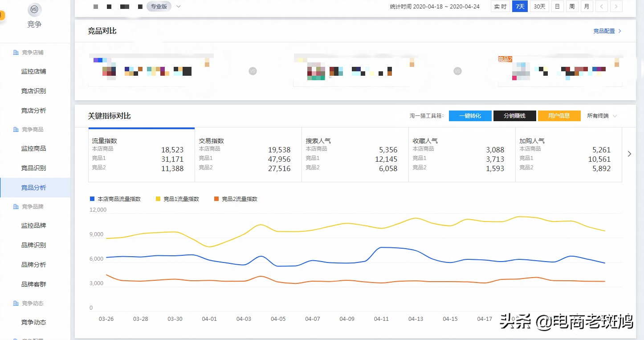Select the 7天 time range
Viewport: 644px width, 340px height.
click(x=520, y=6)
